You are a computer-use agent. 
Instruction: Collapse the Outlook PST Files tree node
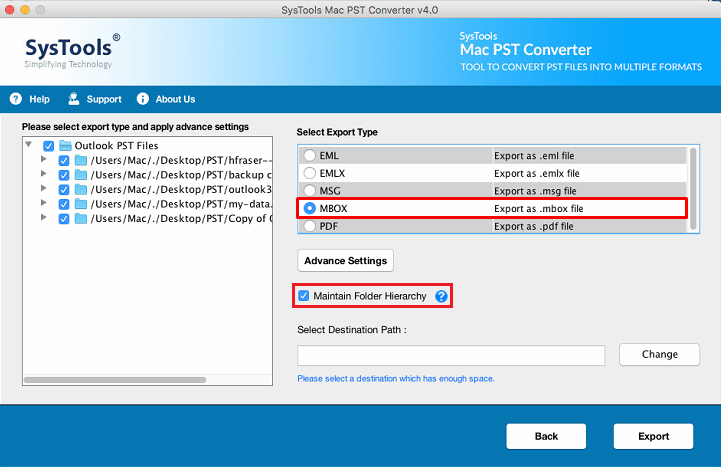(29, 145)
